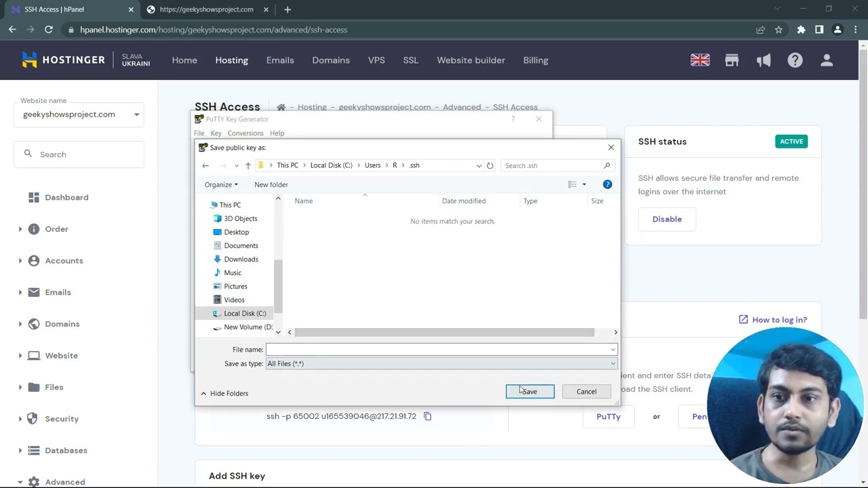Screen dimensions: 868x488
Task: Click the dialog back navigation arrow
Action: point(205,165)
